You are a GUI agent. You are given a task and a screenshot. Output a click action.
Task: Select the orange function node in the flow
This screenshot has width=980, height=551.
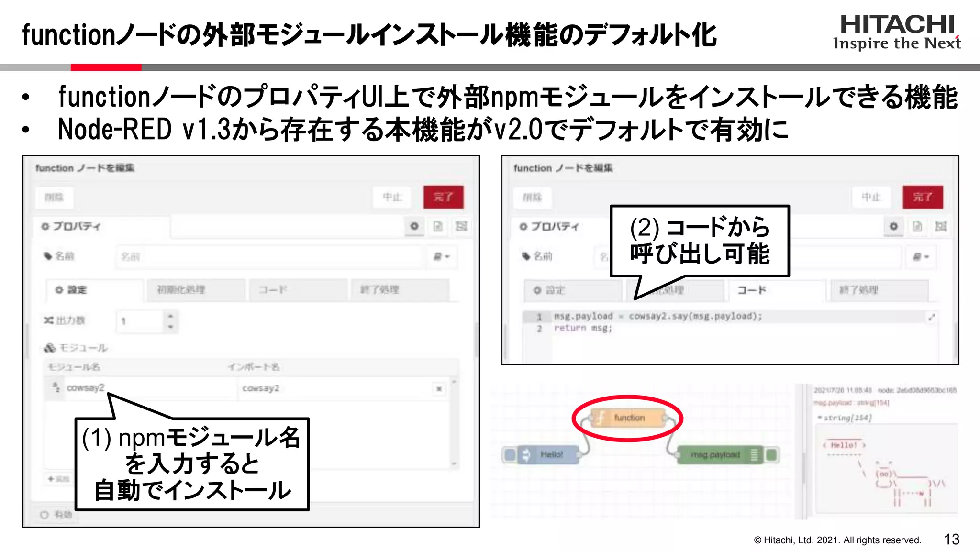coord(627,418)
